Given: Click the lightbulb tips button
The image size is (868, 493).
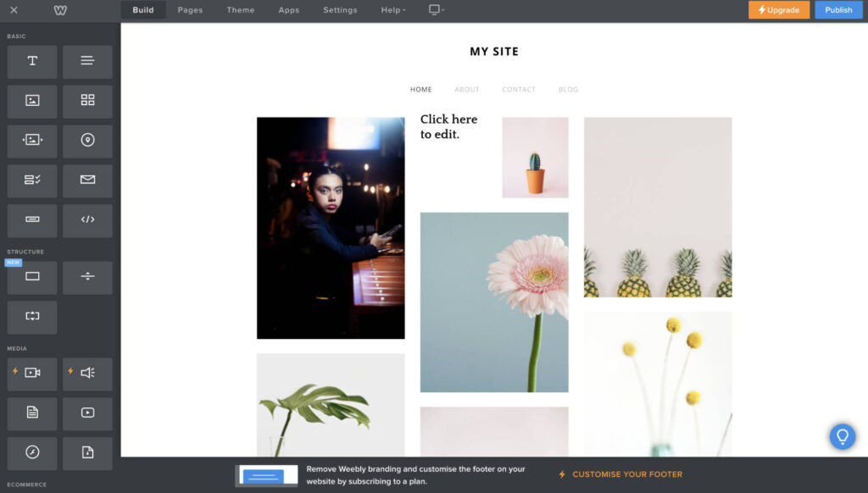Looking at the screenshot, I should pos(842,436).
